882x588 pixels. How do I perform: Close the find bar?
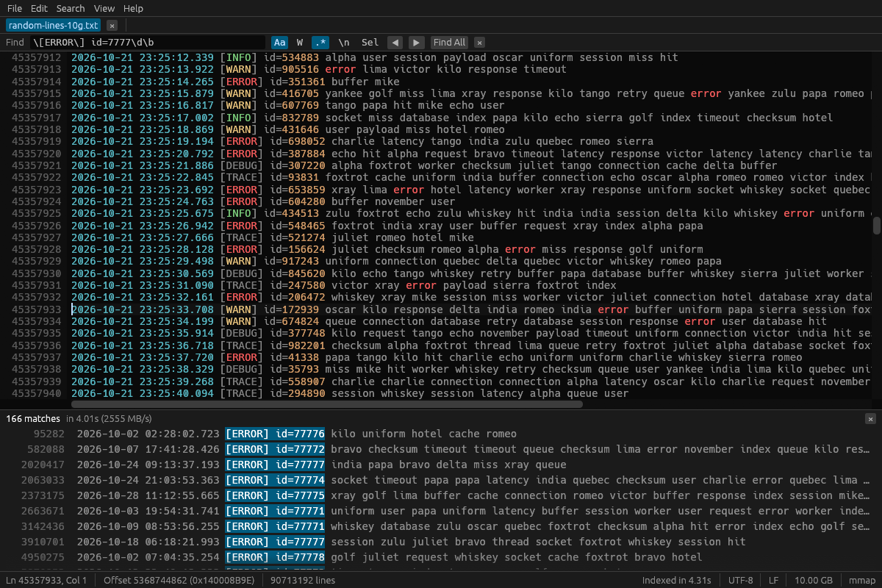(x=479, y=43)
